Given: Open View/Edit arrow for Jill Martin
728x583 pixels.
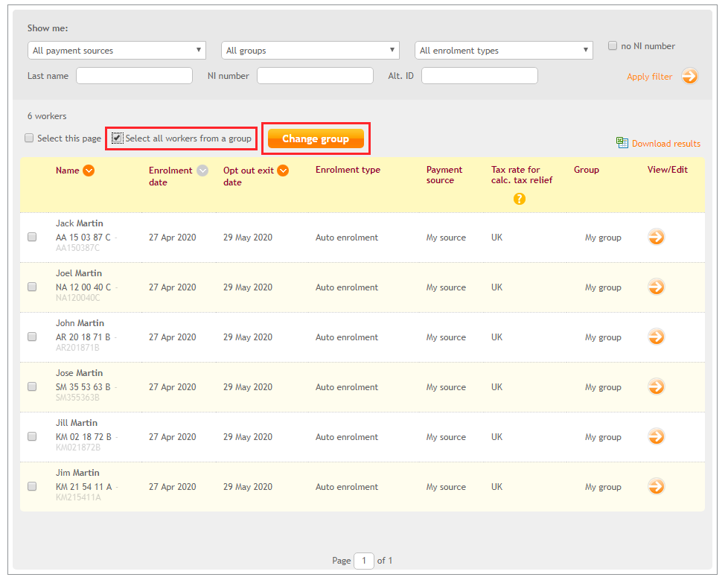Looking at the screenshot, I should click(657, 436).
